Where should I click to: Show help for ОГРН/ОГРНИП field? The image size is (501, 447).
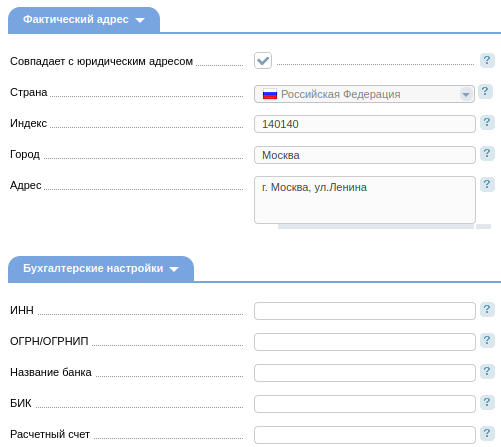(x=487, y=340)
